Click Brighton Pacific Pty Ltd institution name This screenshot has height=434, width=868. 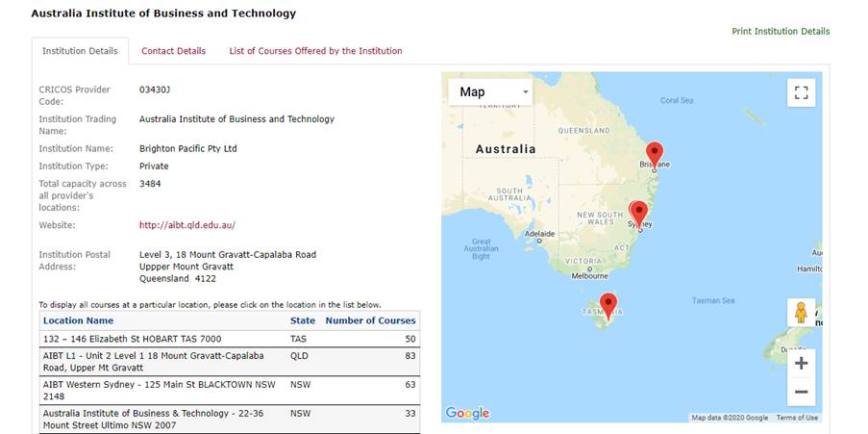[188, 148]
